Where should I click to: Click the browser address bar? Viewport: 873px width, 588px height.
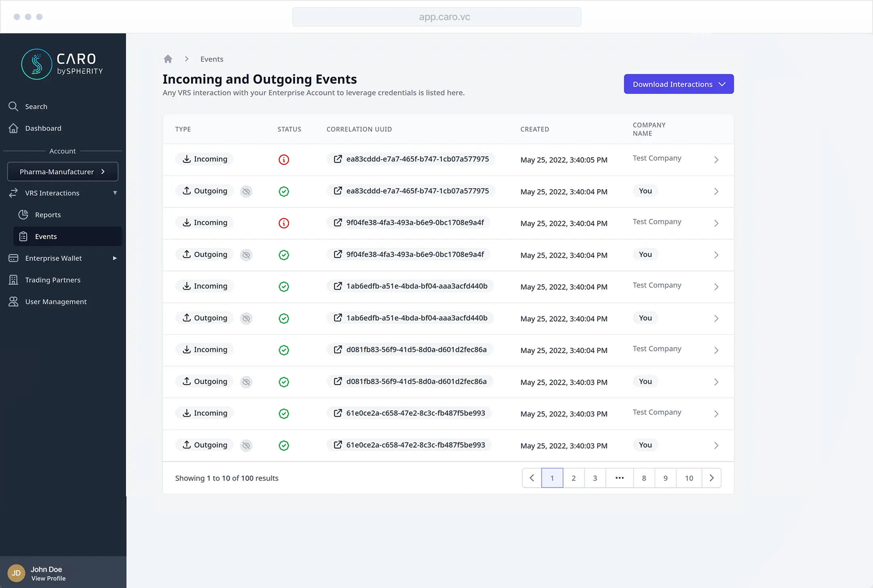pos(436,17)
